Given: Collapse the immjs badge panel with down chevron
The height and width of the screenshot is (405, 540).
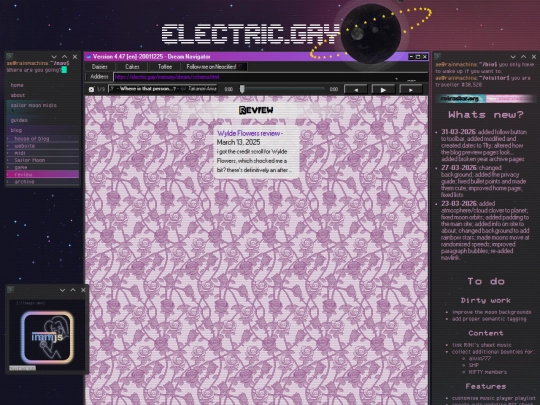Looking at the screenshot, I should [x=62, y=290].
